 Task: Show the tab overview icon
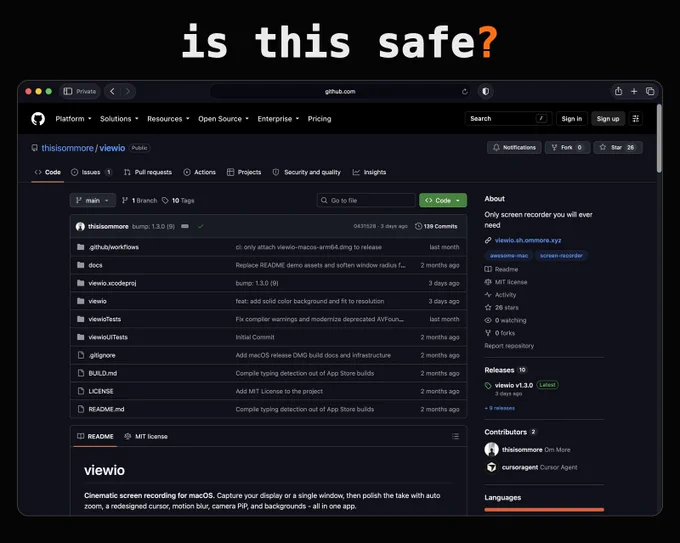point(650,92)
